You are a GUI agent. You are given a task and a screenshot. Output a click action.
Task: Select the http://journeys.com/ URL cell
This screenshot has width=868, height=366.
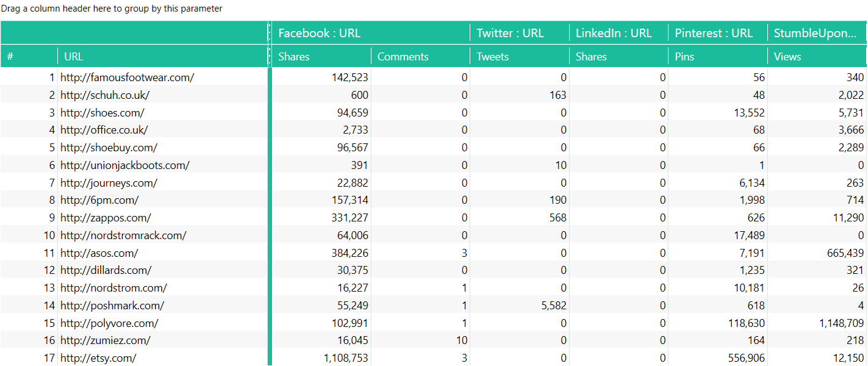[x=162, y=183]
